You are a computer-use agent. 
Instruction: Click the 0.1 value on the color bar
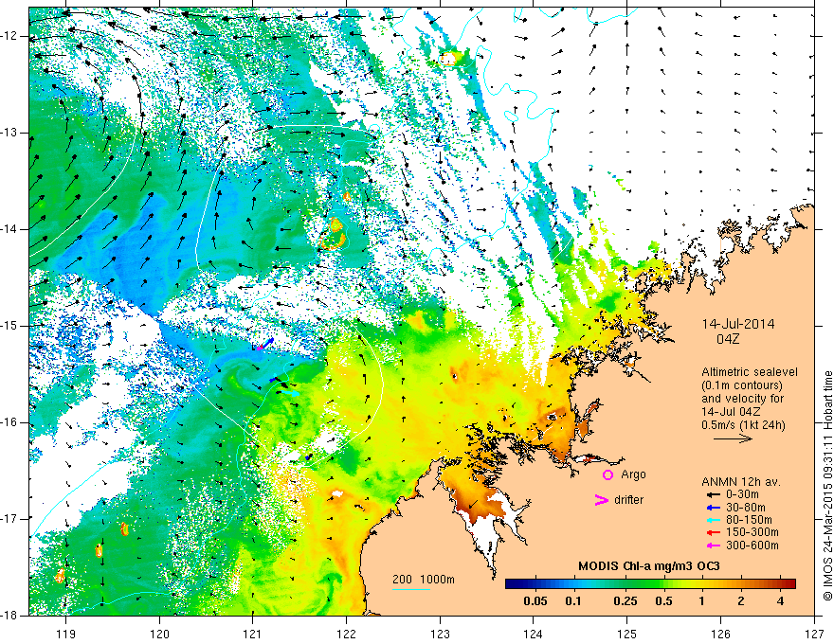[x=572, y=601]
